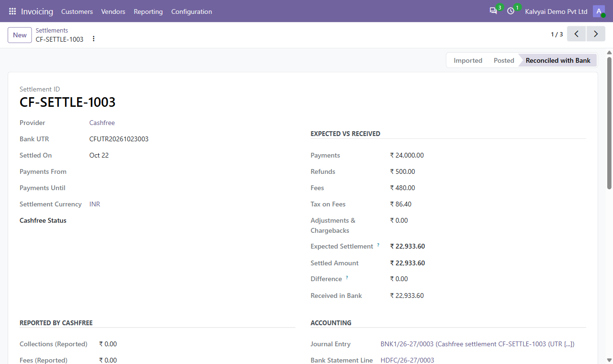The width and height of the screenshot is (613, 364).
Task: Open the INR settlement currency link
Action: pyautogui.click(x=95, y=204)
